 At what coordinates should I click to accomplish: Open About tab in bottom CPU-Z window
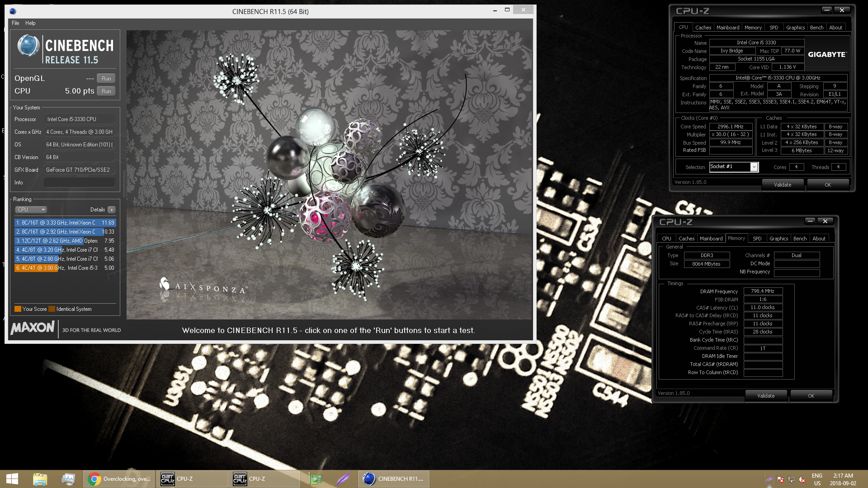[x=819, y=239]
